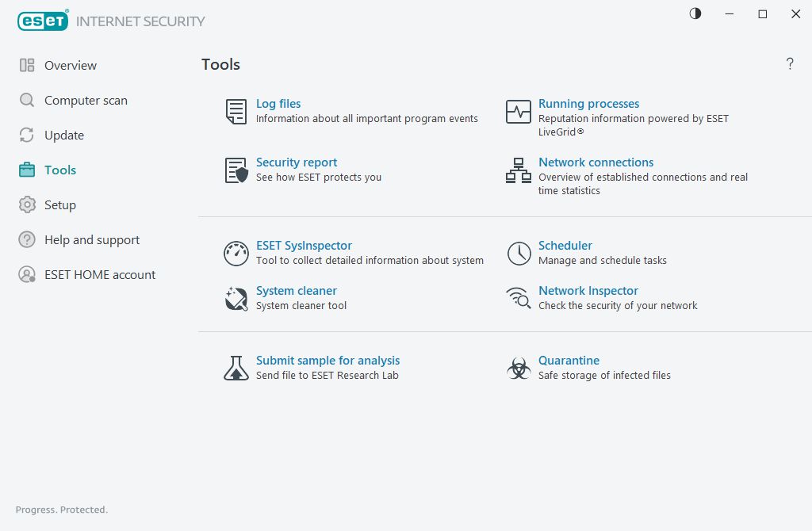This screenshot has width=812, height=531.
Task: Click the Scheduler clock icon
Action: (x=519, y=254)
